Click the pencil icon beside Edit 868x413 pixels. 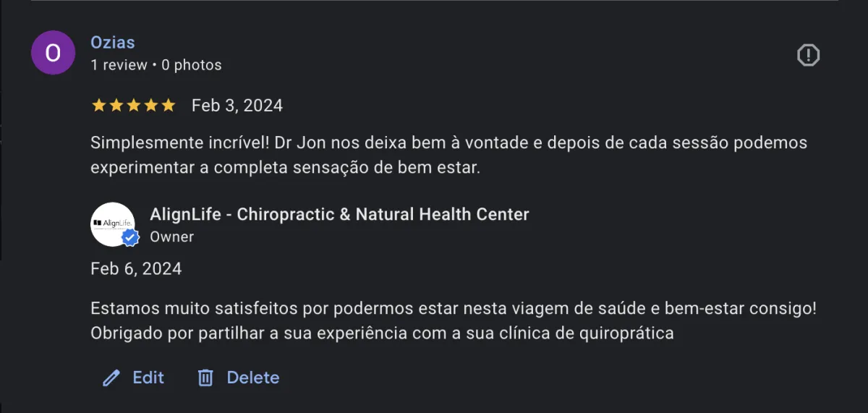tap(111, 378)
